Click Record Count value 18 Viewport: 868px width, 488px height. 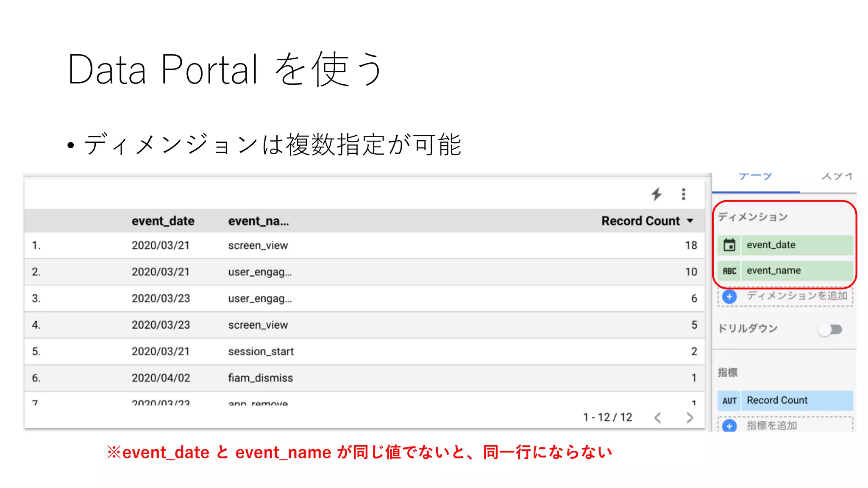pos(691,246)
